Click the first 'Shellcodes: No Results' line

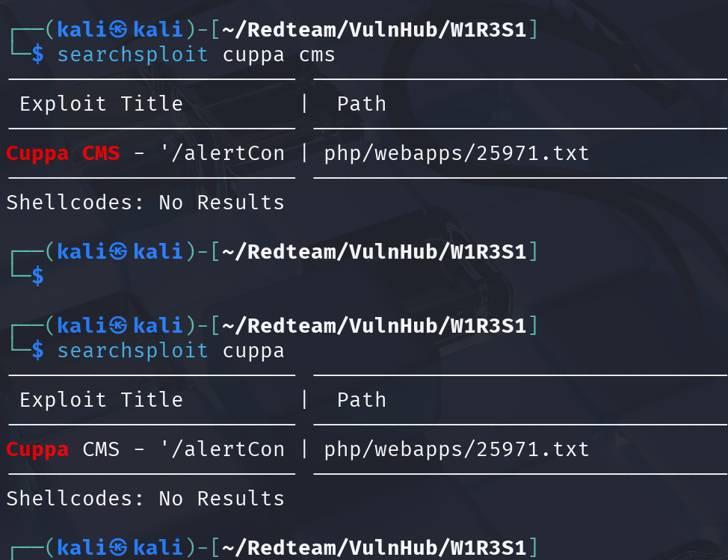(145, 203)
